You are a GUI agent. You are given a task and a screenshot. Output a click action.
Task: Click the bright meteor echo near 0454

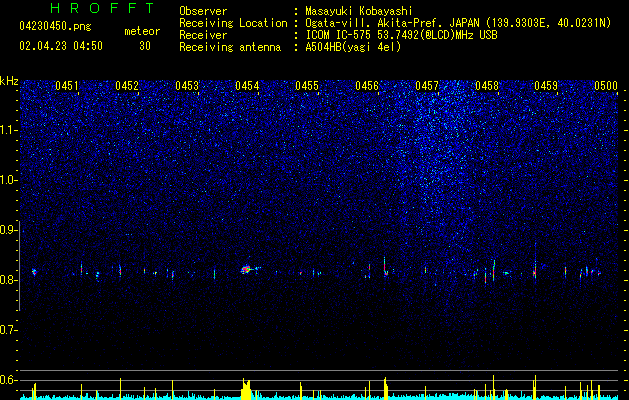point(246,269)
